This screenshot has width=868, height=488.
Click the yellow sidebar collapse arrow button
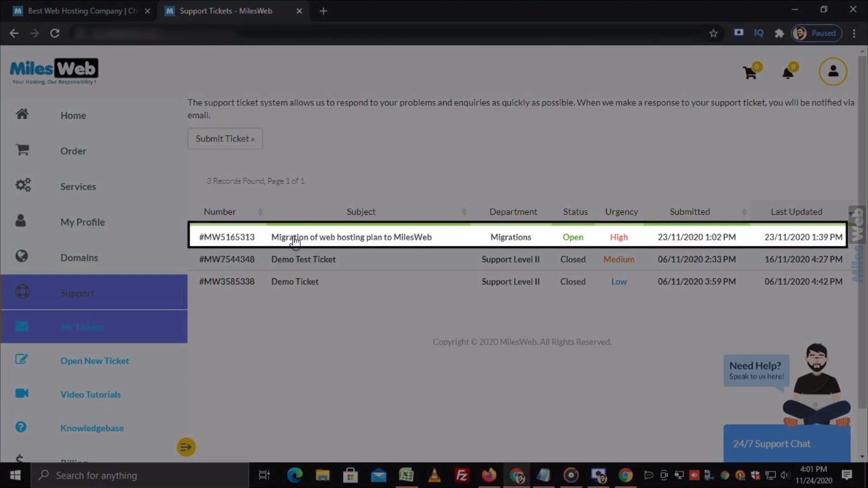pyautogui.click(x=186, y=447)
